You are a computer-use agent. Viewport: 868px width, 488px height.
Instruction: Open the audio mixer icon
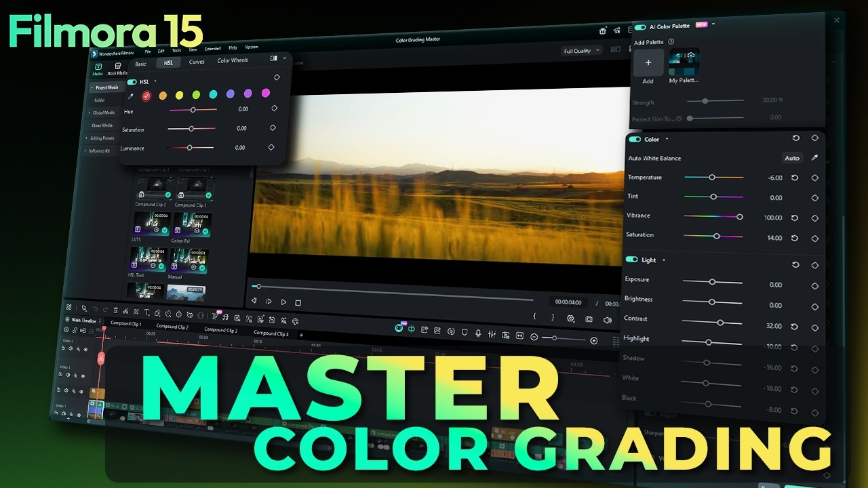(491, 334)
